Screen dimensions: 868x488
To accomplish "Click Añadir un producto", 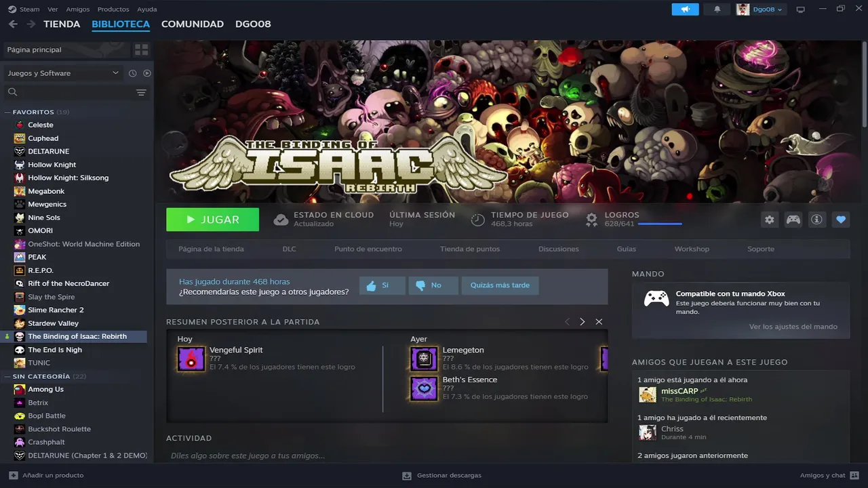I will (x=46, y=475).
